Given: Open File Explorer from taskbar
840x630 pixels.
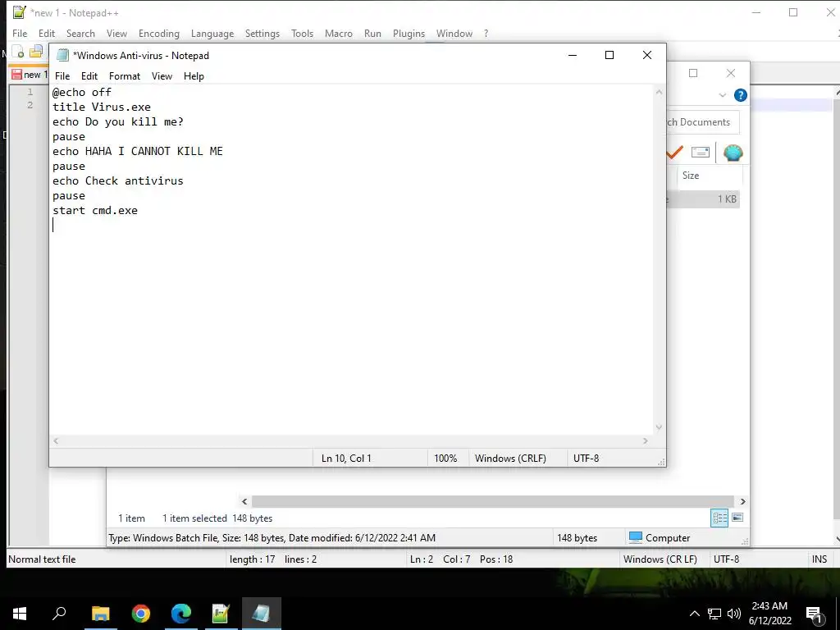Looking at the screenshot, I should pos(100,614).
